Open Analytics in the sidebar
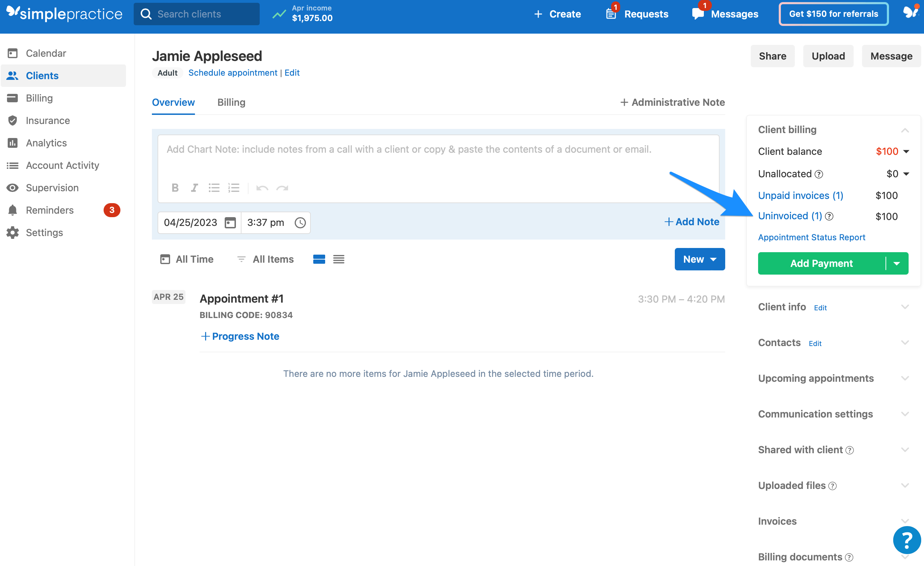This screenshot has height=566, width=924. pos(64,143)
